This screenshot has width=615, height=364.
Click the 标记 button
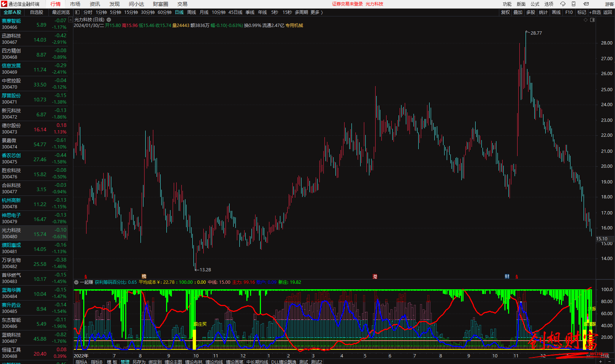tap(582, 12)
